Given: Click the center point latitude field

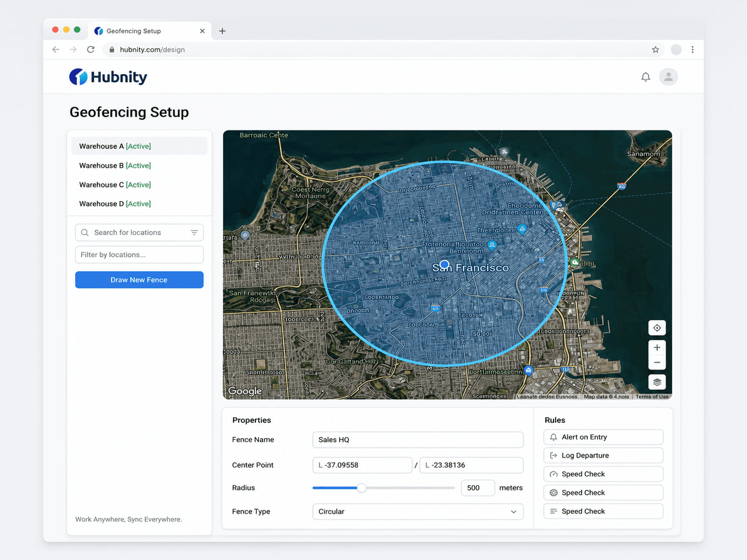Looking at the screenshot, I should click(x=362, y=465).
